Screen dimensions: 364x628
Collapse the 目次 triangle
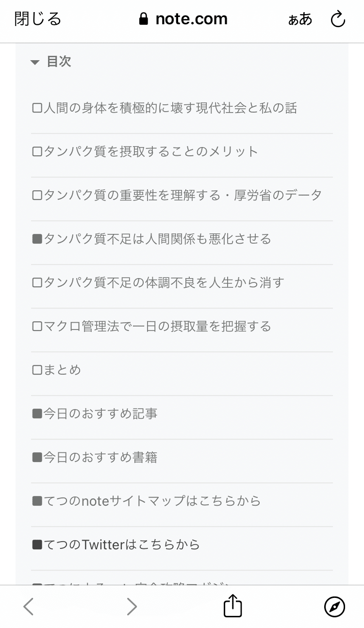(34, 62)
